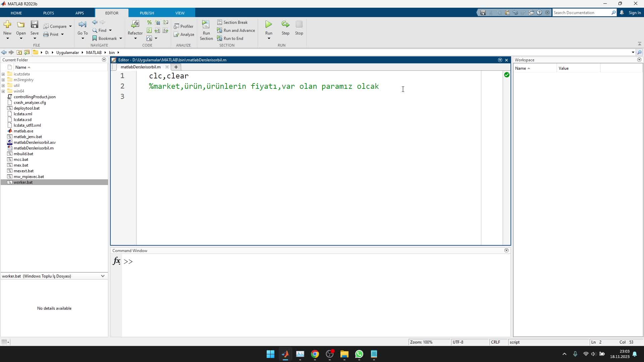
Task: Expand the Current Folder panel arrow
Action: click(x=104, y=60)
